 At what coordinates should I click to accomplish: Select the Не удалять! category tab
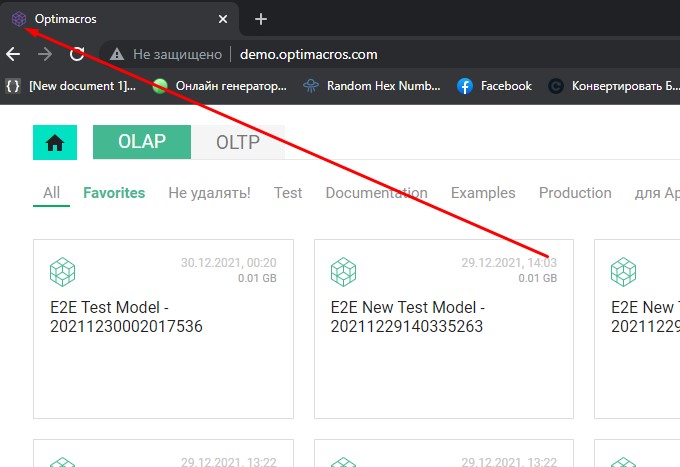coord(209,193)
